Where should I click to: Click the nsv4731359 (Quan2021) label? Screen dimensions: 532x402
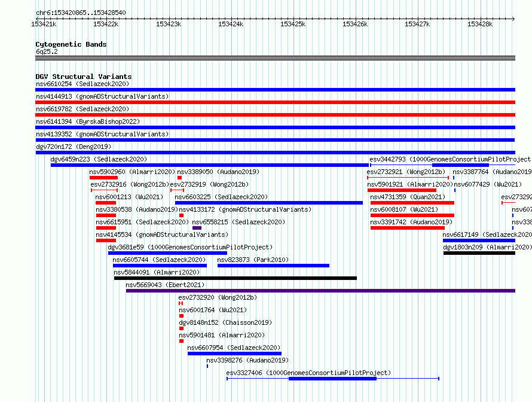(408, 197)
